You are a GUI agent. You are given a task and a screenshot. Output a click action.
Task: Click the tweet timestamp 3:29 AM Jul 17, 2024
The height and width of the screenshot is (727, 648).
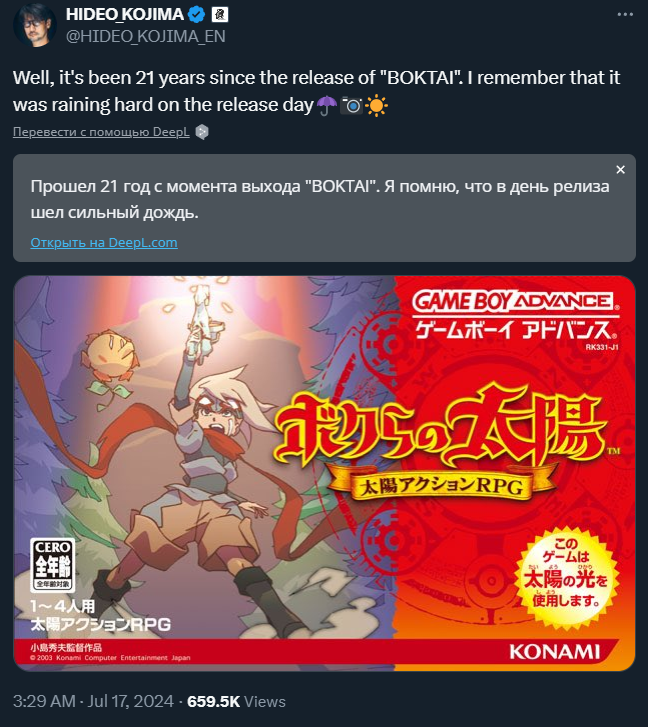93,701
